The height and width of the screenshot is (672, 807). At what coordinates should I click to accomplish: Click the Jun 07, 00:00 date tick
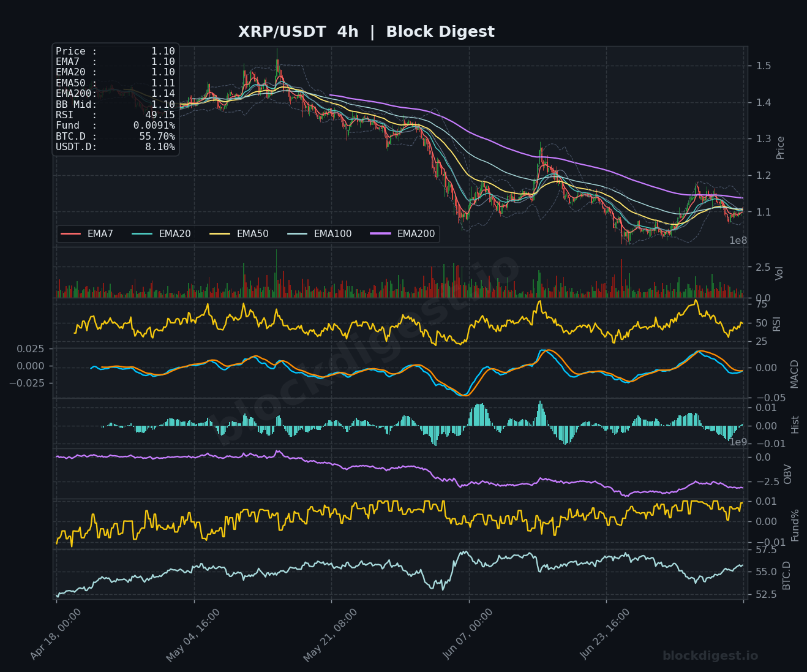[468, 635]
